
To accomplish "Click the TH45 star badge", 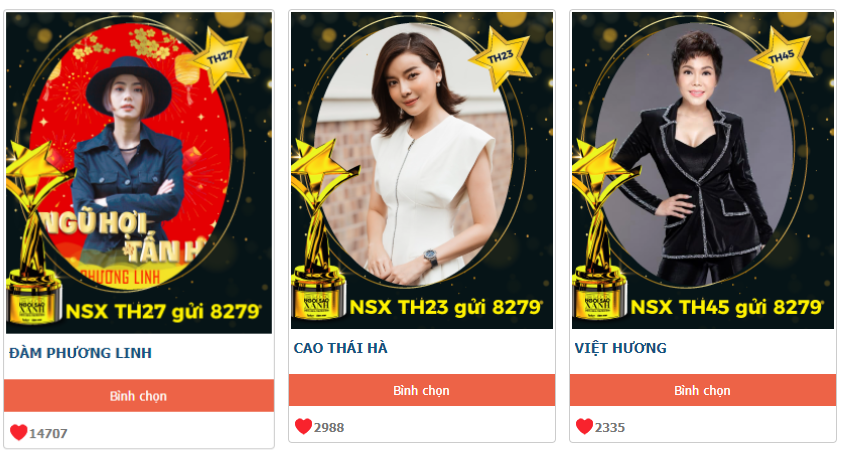I will pos(782,57).
